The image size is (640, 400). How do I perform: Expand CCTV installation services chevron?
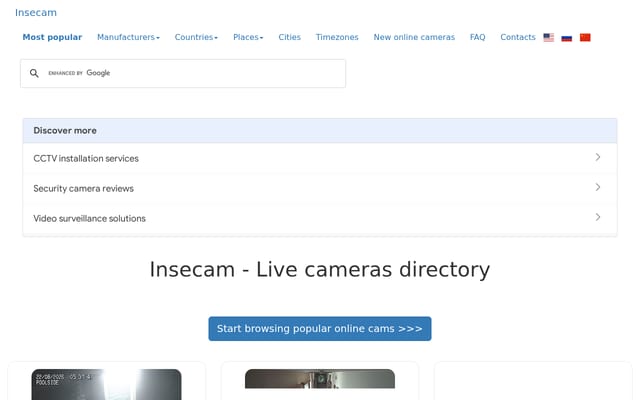click(x=598, y=157)
